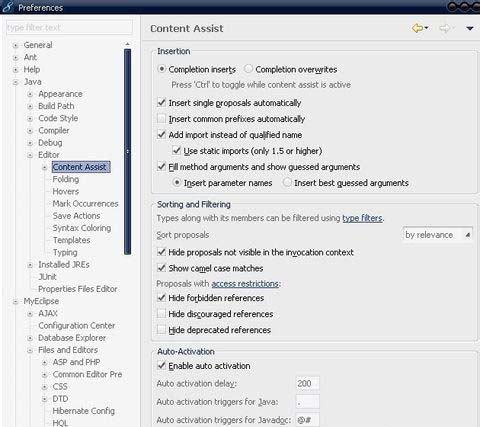Click the back navigation arrow icon
Image resolution: width=480 pixels, height=427 pixels.
417,28
